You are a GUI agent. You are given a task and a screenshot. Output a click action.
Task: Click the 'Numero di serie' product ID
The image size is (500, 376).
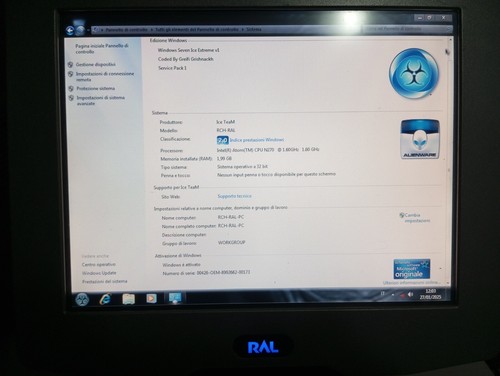pyautogui.click(x=206, y=273)
